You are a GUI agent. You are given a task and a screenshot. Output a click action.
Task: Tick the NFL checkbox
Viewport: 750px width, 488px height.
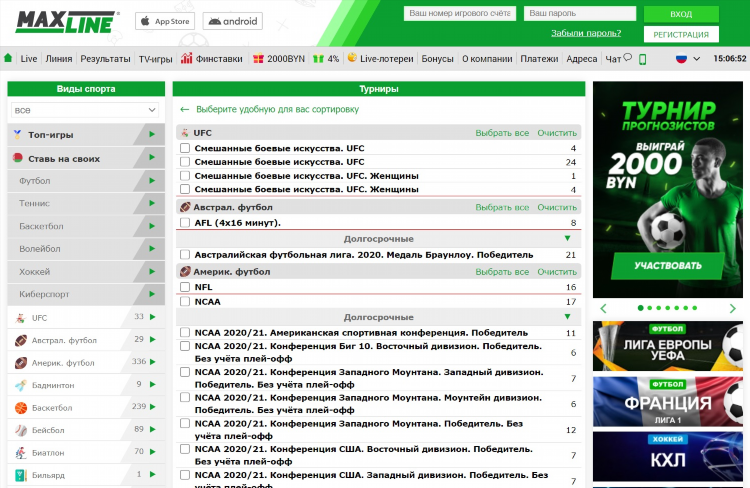[x=185, y=287]
